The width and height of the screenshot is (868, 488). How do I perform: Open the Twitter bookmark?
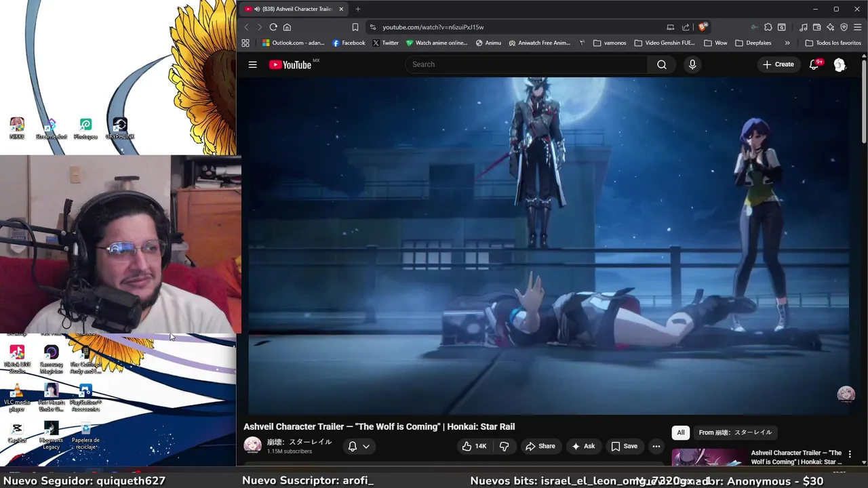coord(385,43)
